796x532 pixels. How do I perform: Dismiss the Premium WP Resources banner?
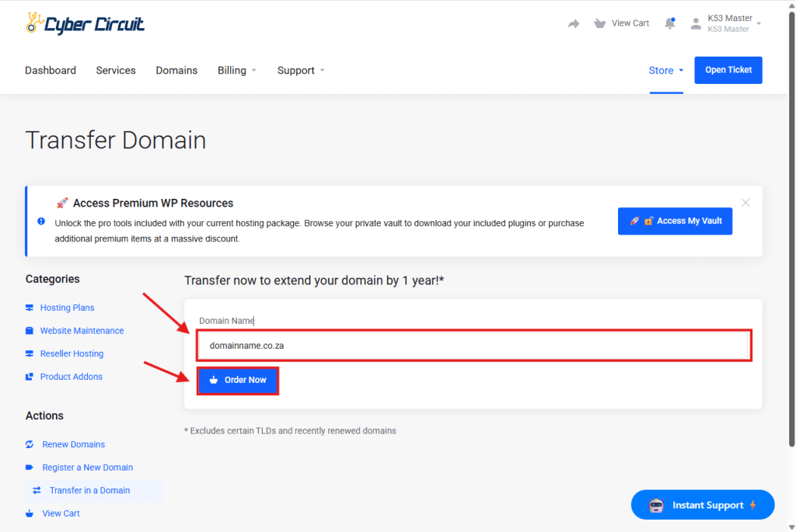coord(745,203)
